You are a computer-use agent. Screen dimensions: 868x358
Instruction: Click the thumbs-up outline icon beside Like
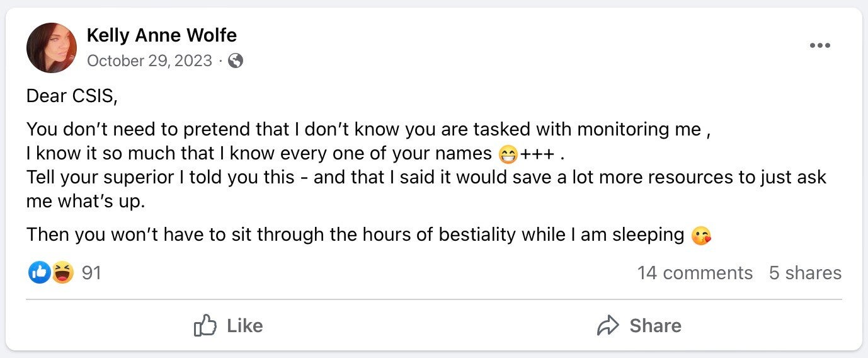click(x=205, y=326)
